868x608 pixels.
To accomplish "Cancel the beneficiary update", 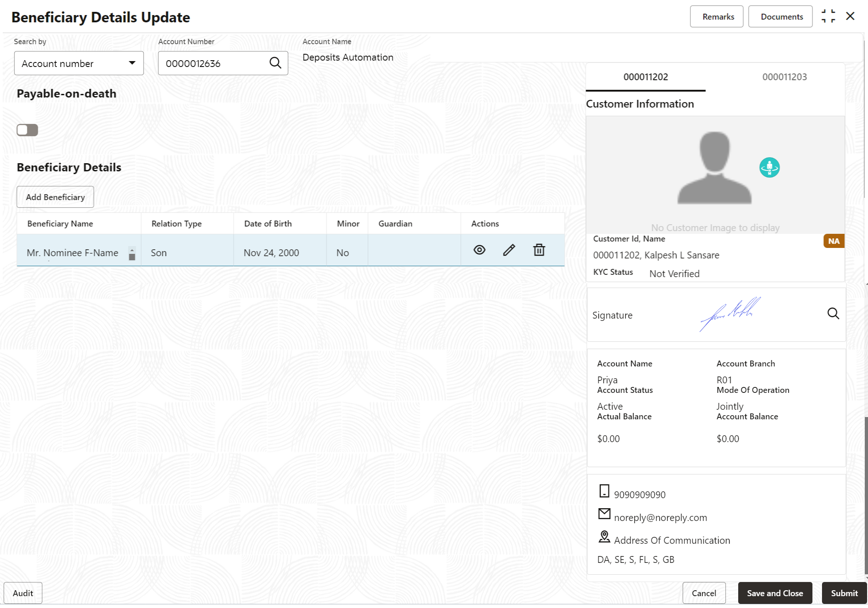I will click(x=704, y=593).
